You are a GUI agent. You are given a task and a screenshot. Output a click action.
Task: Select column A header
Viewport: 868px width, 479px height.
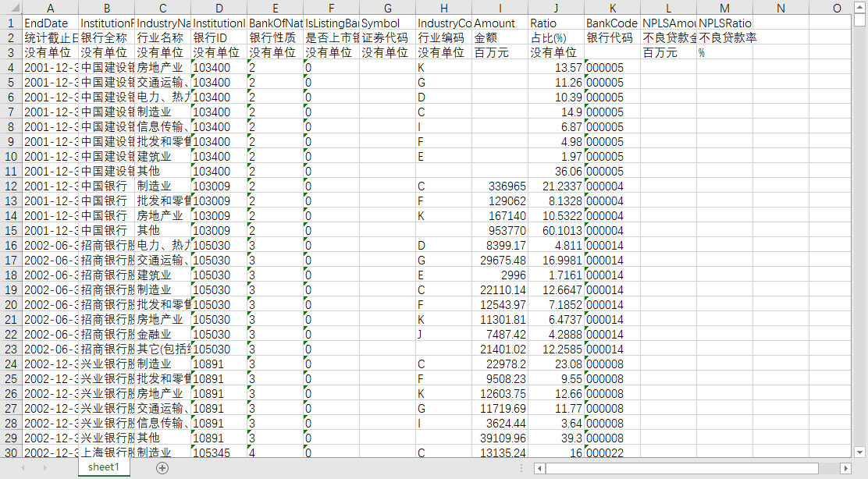click(51, 9)
